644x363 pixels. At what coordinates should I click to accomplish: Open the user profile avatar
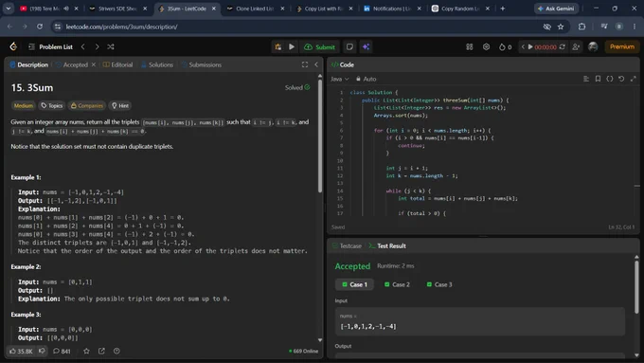(x=593, y=46)
